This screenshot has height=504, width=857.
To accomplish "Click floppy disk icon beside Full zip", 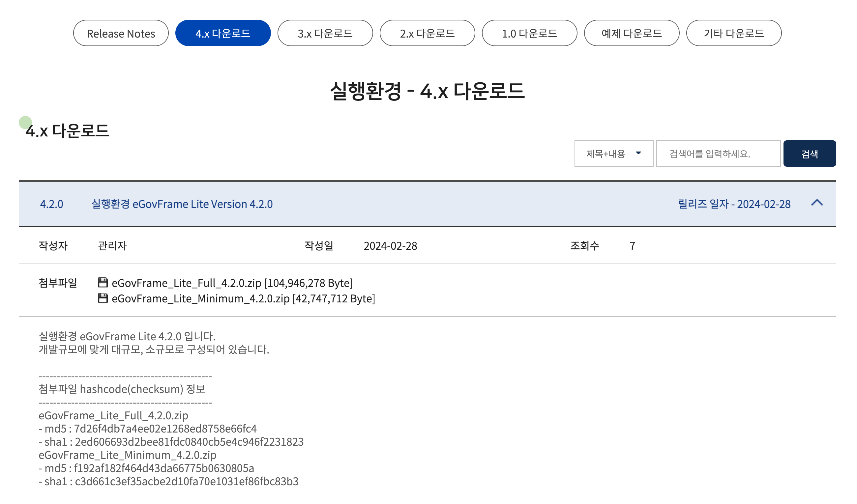I will point(103,283).
